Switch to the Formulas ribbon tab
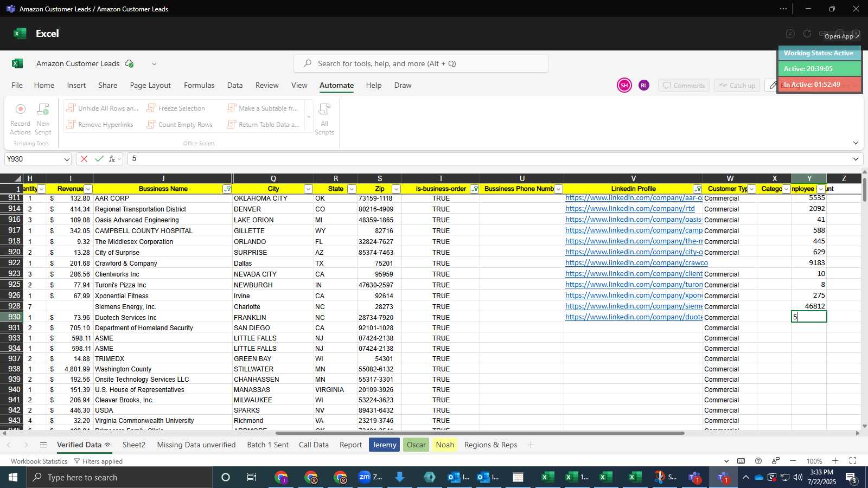 point(199,85)
